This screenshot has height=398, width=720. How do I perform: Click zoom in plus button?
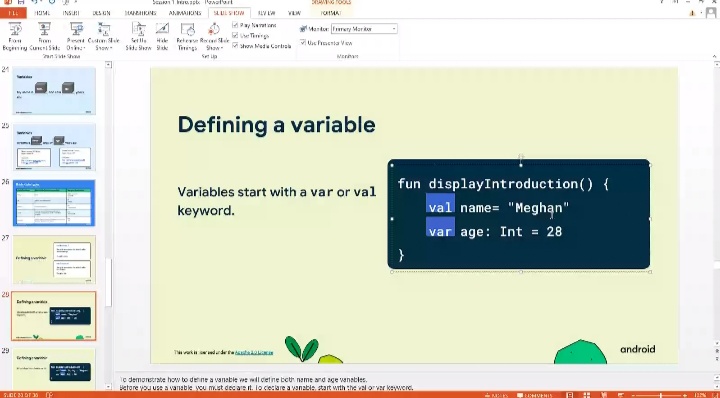coord(686,395)
